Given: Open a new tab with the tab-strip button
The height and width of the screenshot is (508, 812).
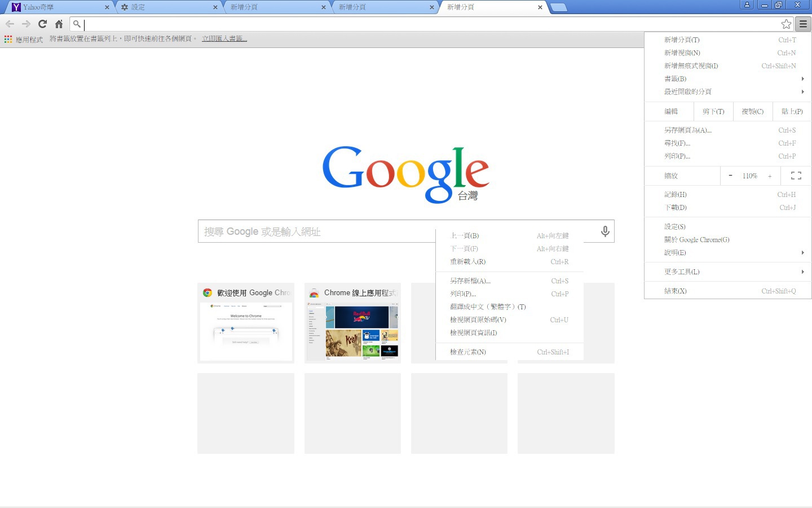Looking at the screenshot, I should pos(558,7).
